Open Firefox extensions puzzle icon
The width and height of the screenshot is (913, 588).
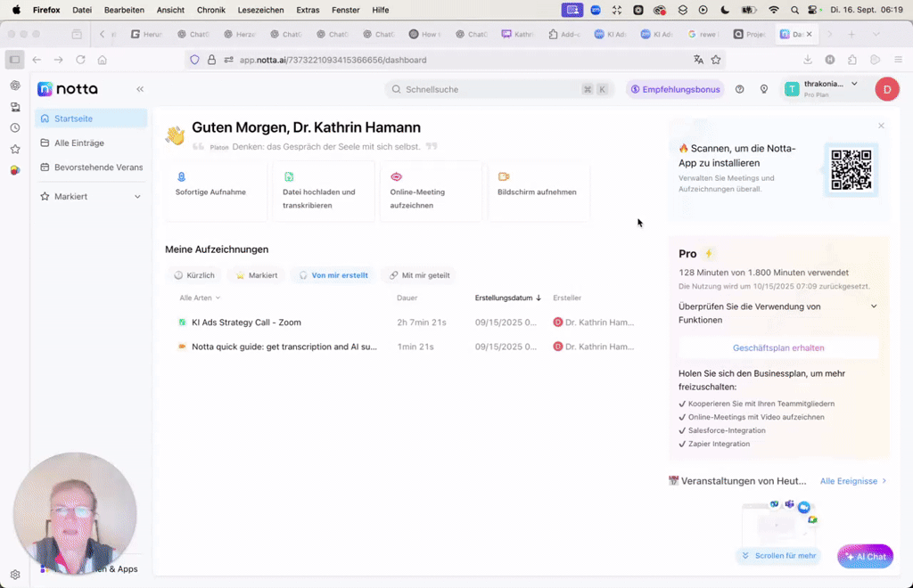coord(852,60)
